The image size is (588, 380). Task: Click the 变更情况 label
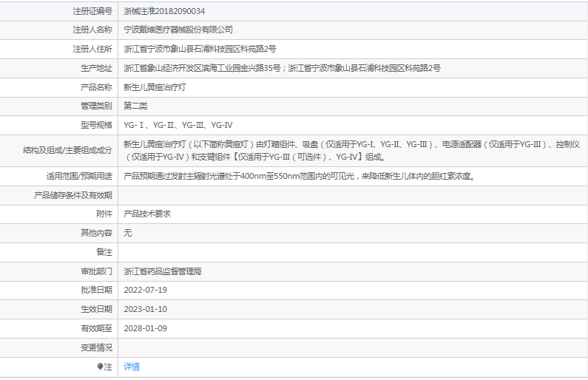96,347
